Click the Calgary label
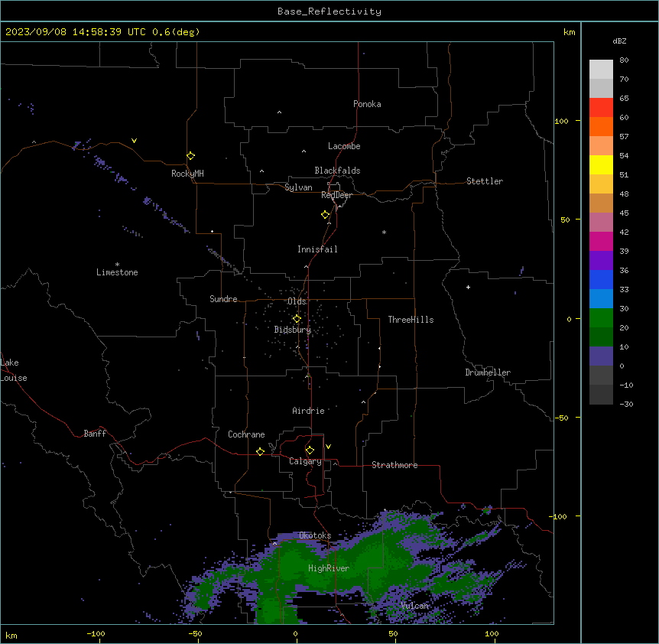 coord(305,461)
